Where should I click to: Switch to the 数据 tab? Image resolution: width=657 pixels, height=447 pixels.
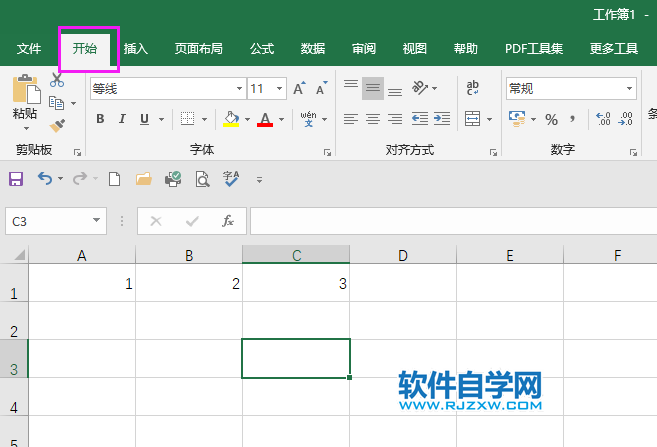313,49
